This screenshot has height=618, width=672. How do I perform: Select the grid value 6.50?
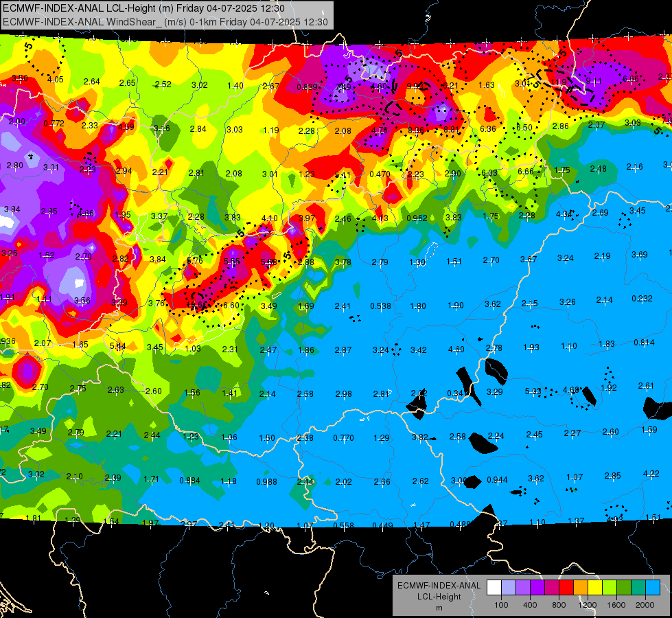[x=524, y=127]
